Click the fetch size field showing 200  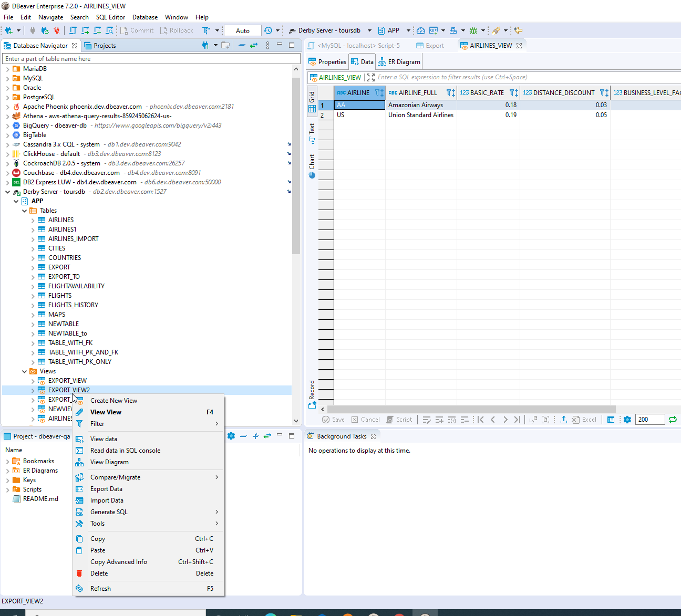(x=650, y=420)
